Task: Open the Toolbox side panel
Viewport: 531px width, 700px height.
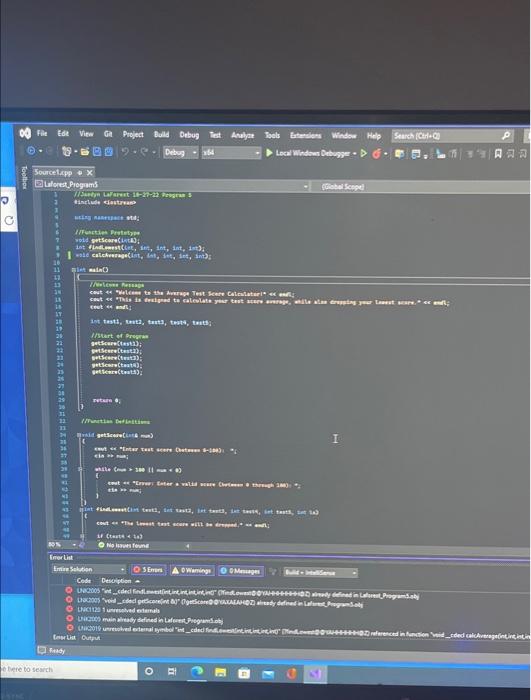Action: coord(25,177)
